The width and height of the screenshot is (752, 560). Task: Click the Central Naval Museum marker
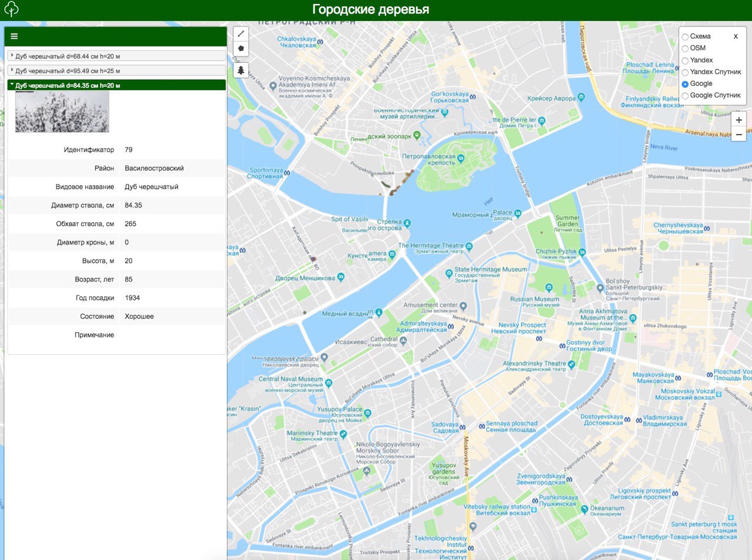tap(328, 383)
